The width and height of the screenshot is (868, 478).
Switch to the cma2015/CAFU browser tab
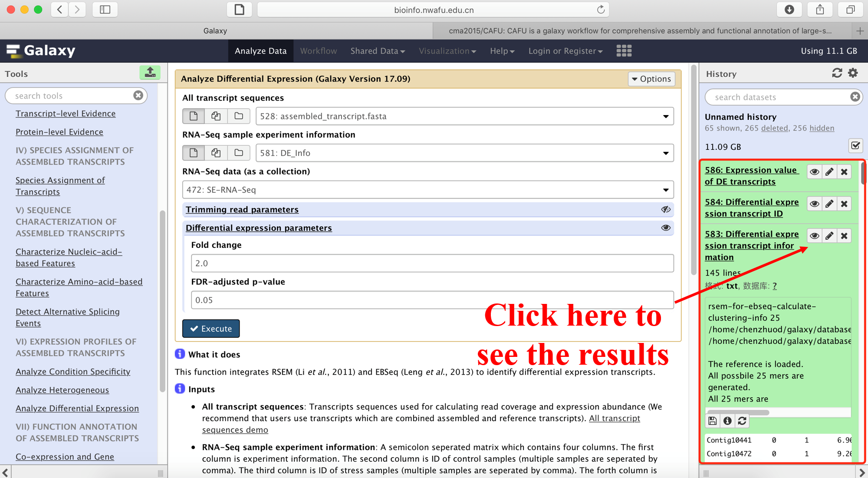(640, 31)
